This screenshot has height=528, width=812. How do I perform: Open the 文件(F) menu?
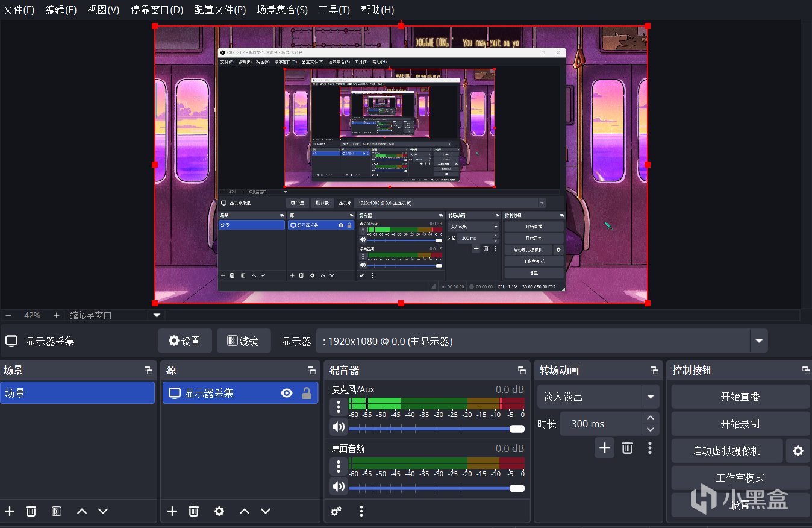click(x=19, y=10)
